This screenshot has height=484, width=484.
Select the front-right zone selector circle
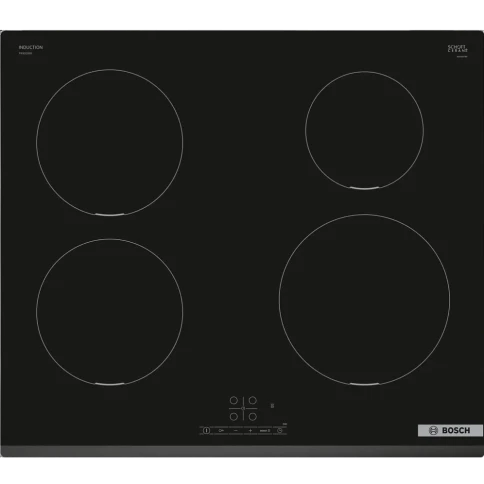(253, 416)
